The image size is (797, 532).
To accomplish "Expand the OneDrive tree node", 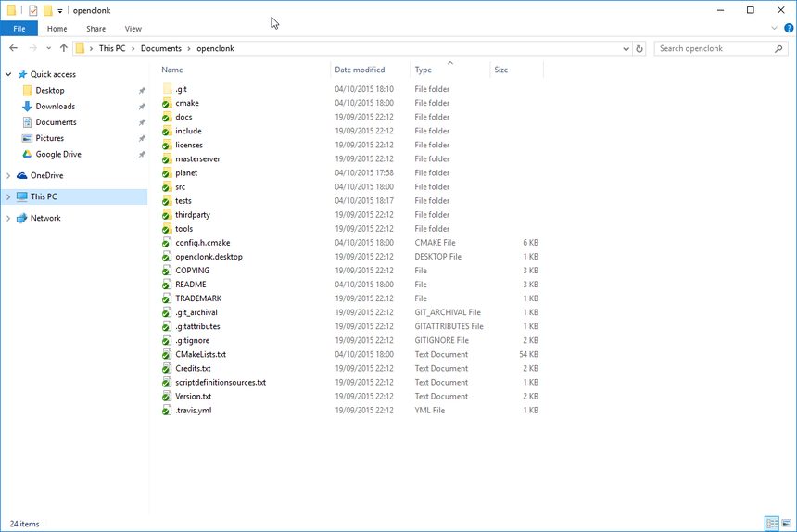I will click(x=8, y=176).
